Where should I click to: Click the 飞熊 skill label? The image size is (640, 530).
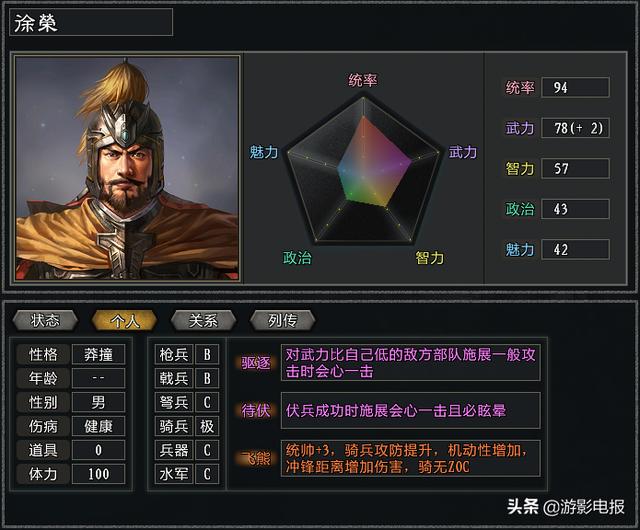click(x=256, y=458)
